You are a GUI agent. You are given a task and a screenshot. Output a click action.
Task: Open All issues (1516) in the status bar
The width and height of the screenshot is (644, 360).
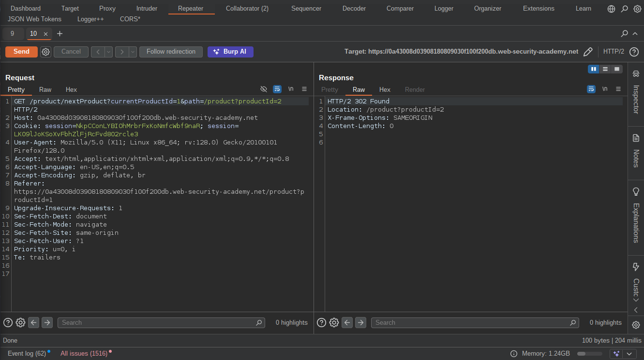pos(83,353)
